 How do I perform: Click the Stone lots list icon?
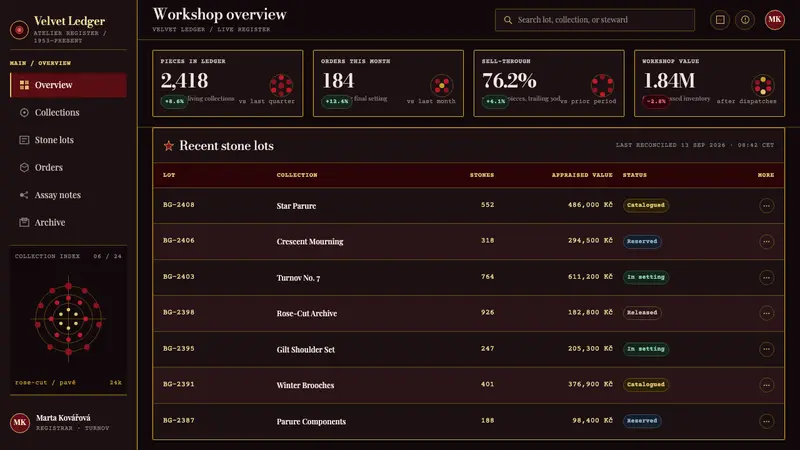coord(24,140)
